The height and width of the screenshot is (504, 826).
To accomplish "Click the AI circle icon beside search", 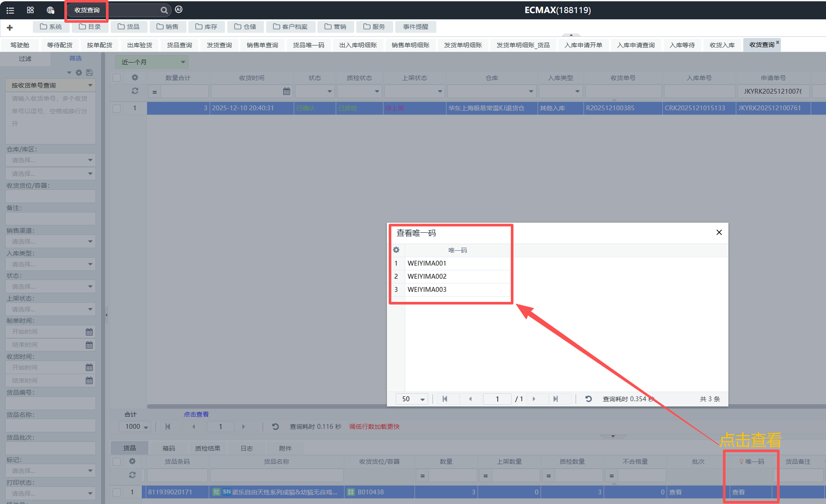I will click(x=179, y=10).
